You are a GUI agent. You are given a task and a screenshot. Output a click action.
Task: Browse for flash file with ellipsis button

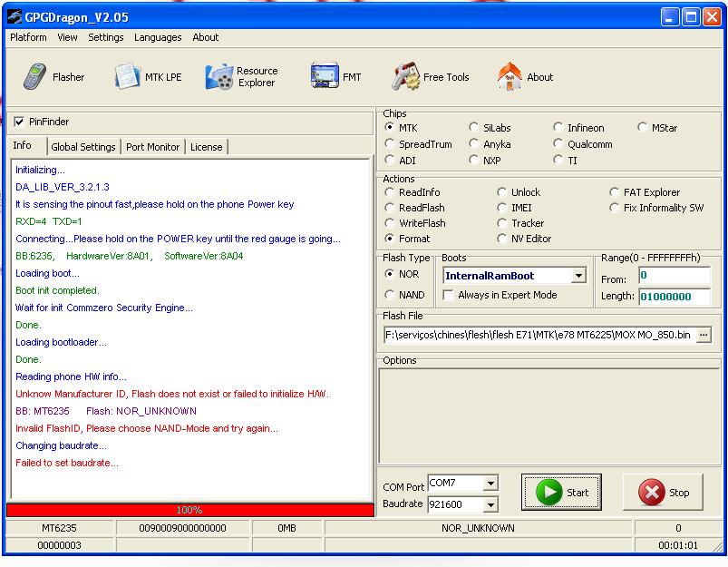click(704, 335)
